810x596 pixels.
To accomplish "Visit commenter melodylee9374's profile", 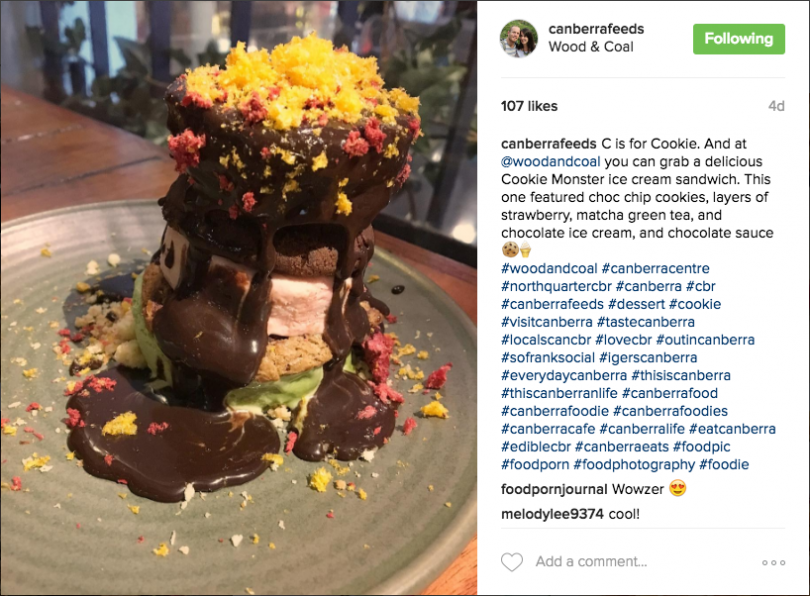I will pos(552,514).
